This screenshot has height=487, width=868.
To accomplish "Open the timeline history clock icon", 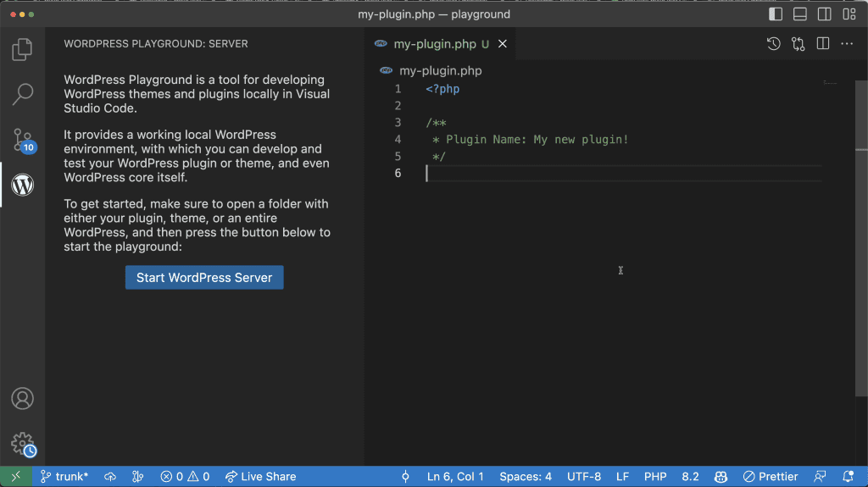I will [x=773, y=44].
